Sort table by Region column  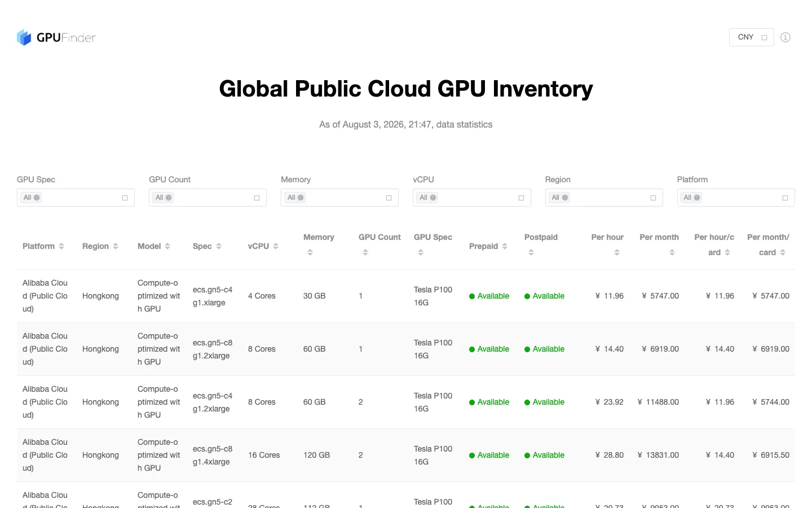pyautogui.click(x=116, y=246)
